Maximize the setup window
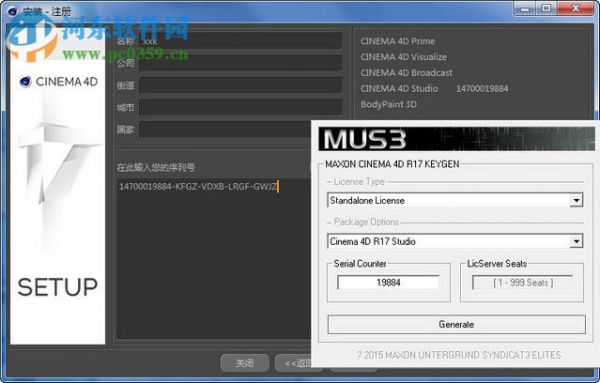600x383 pixels. pyautogui.click(x=546, y=9)
